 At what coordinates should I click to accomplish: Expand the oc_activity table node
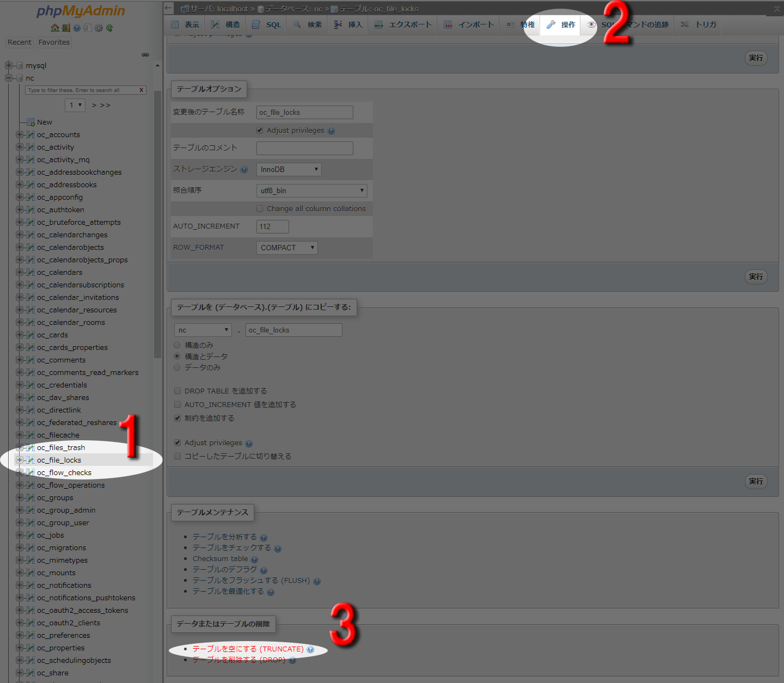click(x=20, y=147)
